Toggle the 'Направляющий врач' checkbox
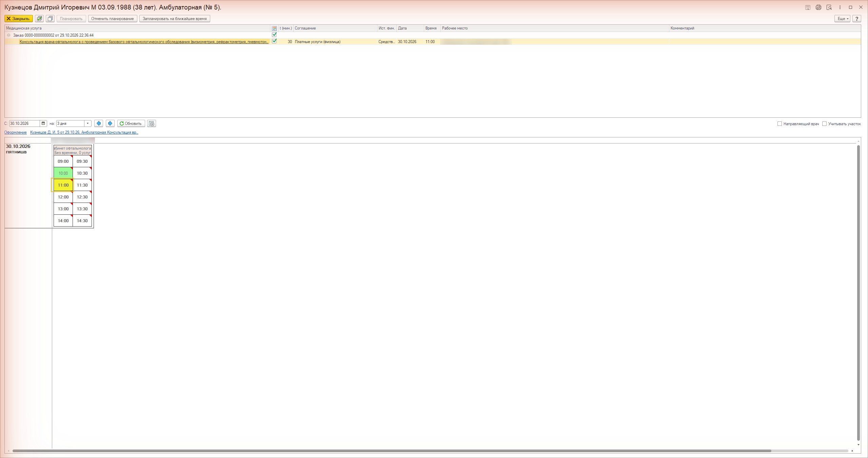The height and width of the screenshot is (458, 868). point(780,124)
